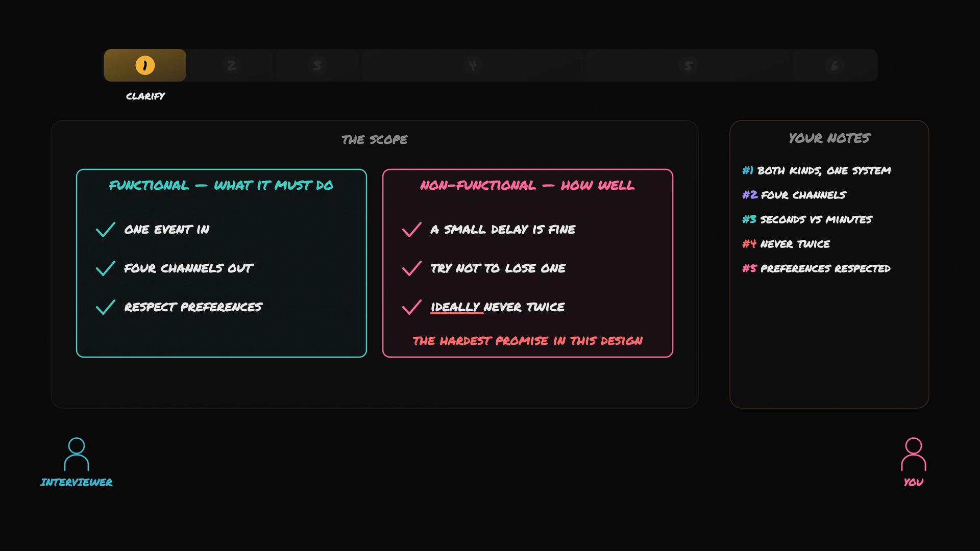This screenshot has width=980, height=551.
Task: Click The Scope title
Action: pos(375,140)
